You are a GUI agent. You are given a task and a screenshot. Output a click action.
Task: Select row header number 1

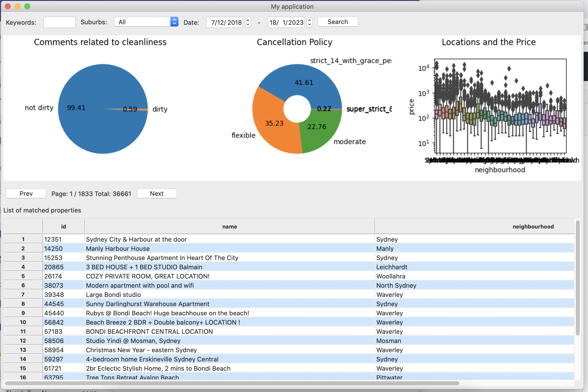pyautogui.click(x=23, y=239)
